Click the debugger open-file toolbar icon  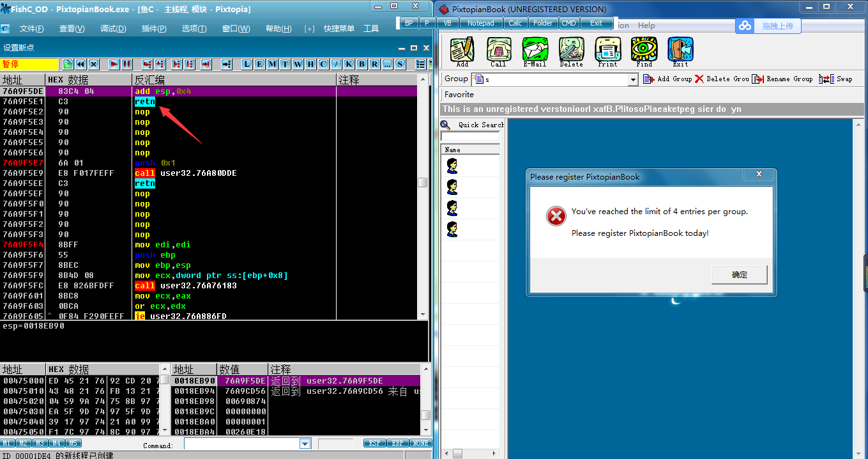point(68,64)
